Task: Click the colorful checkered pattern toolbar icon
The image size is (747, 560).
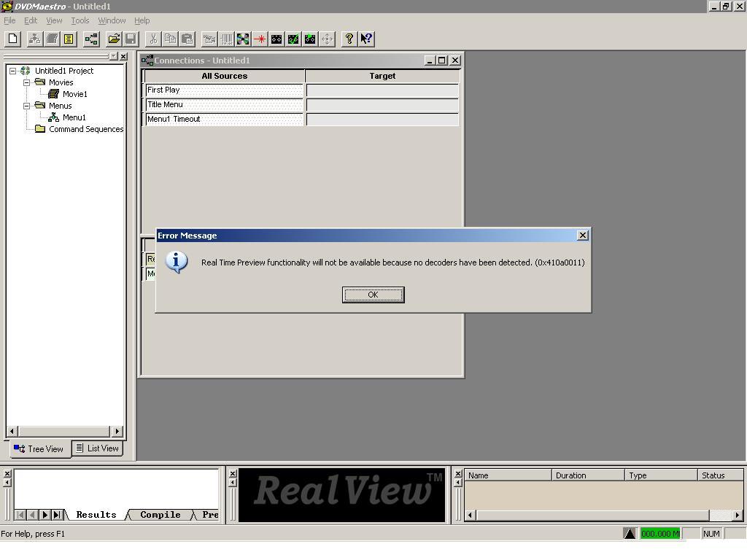Action: pos(243,39)
